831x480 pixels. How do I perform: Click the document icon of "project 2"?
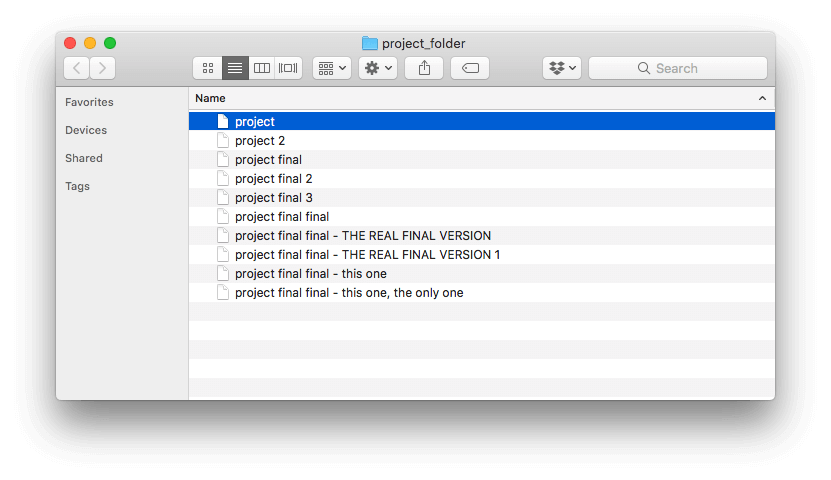pyautogui.click(x=223, y=140)
